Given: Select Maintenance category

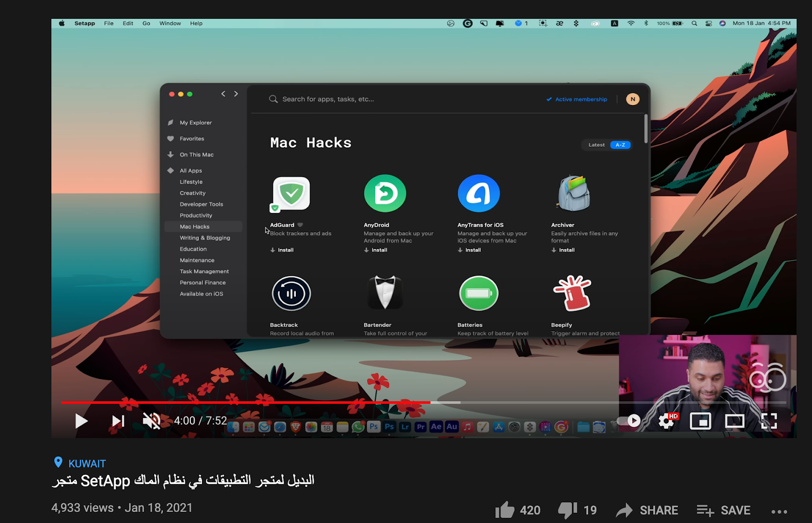Looking at the screenshot, I should pyautogui.click(x=197, y=260).
